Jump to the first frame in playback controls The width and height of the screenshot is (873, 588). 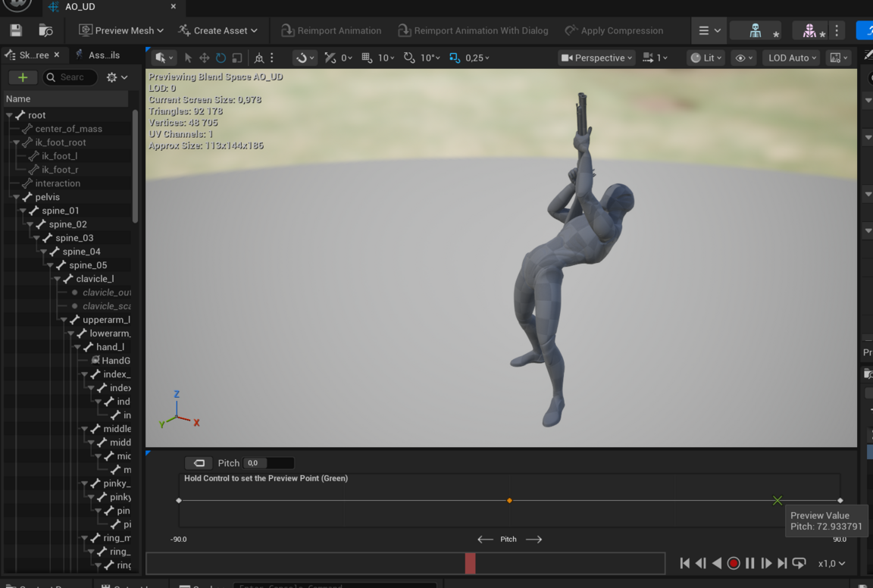685,564
